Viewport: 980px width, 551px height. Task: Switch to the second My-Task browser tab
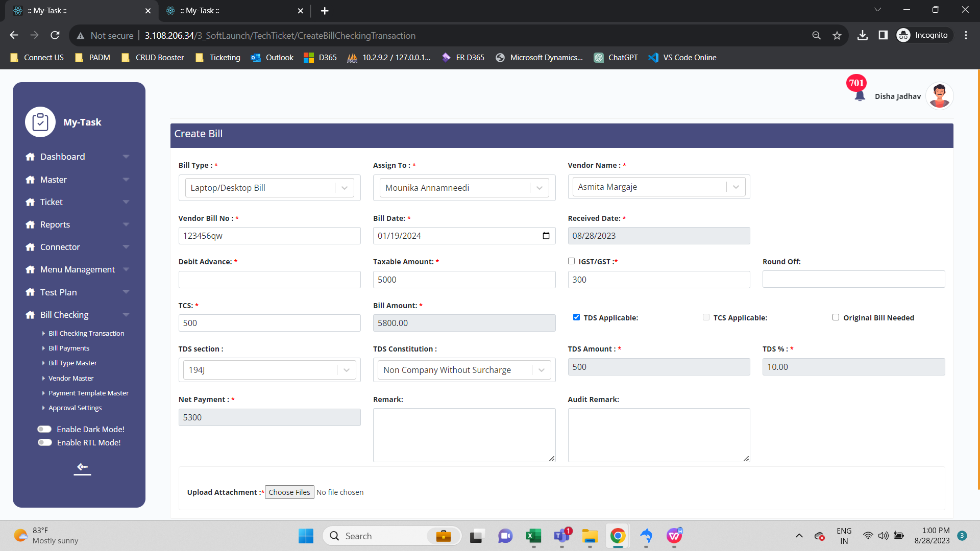235,11
